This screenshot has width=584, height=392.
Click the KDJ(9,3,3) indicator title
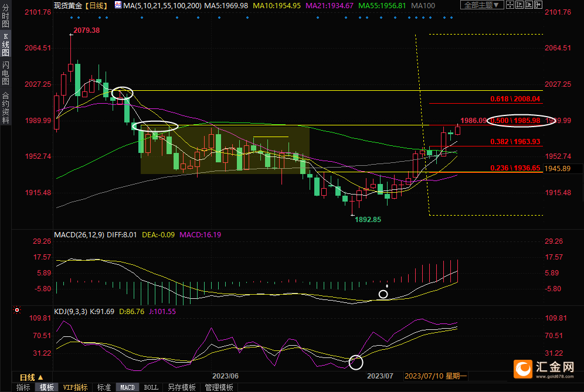(71, 312)
